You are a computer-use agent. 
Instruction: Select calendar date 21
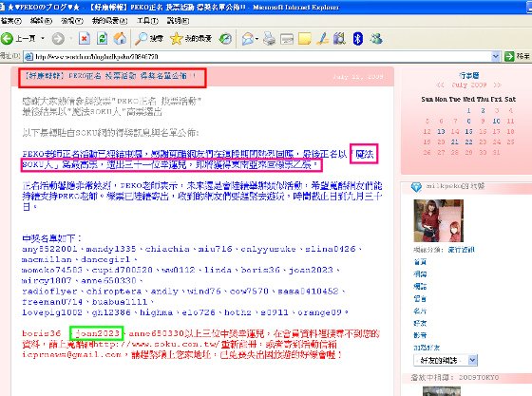coord(455,142)
